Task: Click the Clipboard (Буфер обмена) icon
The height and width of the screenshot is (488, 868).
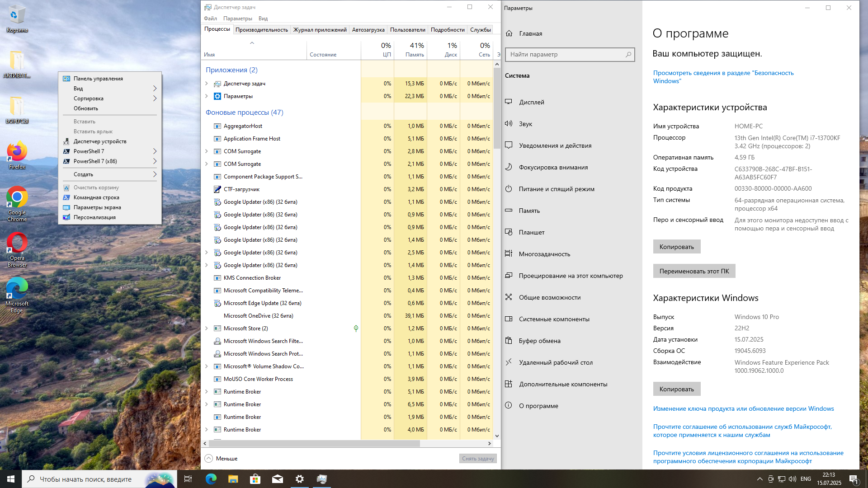Action: (509, 341)
